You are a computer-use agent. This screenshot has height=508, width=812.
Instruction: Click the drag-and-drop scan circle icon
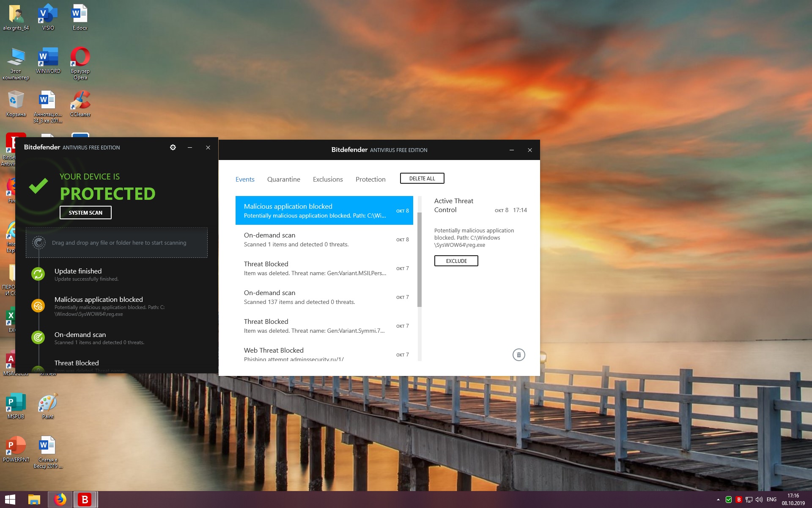tap(39, 243)
